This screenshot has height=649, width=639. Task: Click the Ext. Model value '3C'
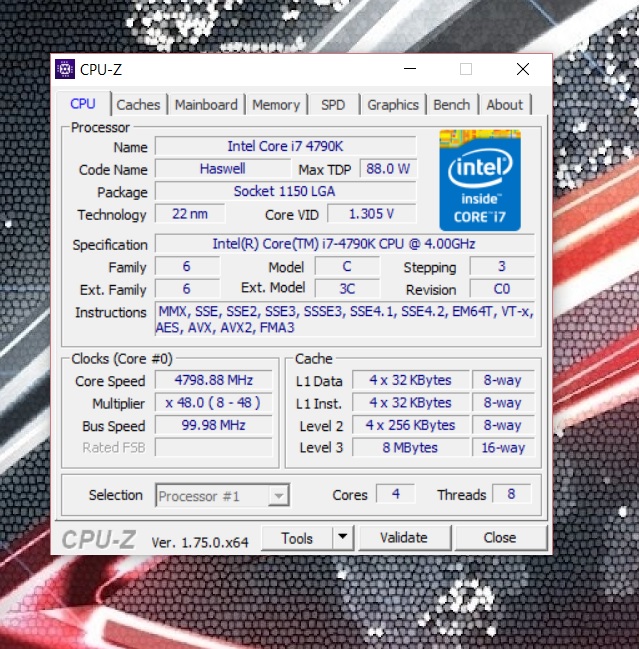point(347,288)
